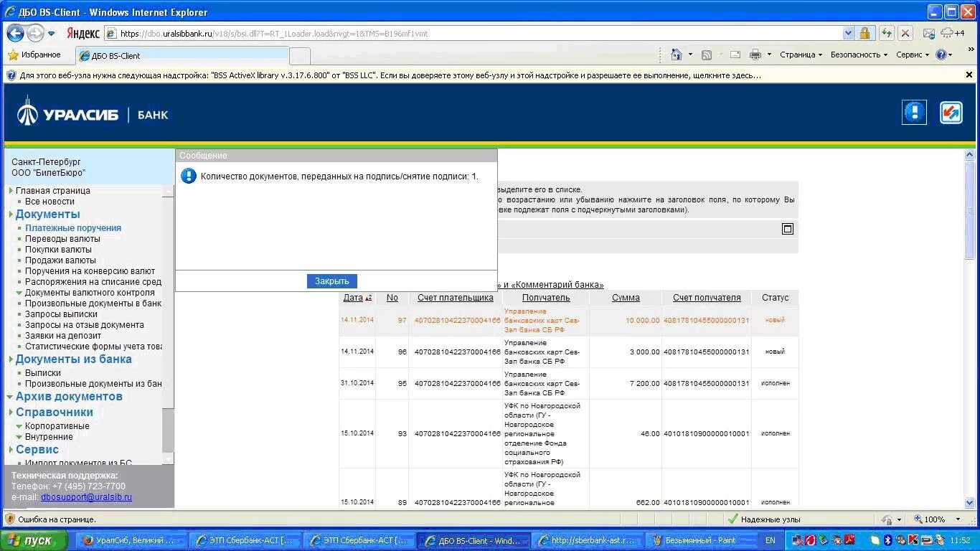Click the empty new tab button
This screenshot has height=551, width=980.
[300, 55]
